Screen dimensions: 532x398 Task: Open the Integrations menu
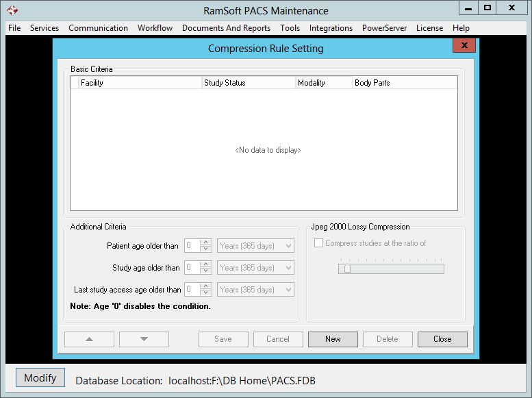coord(331,28)
